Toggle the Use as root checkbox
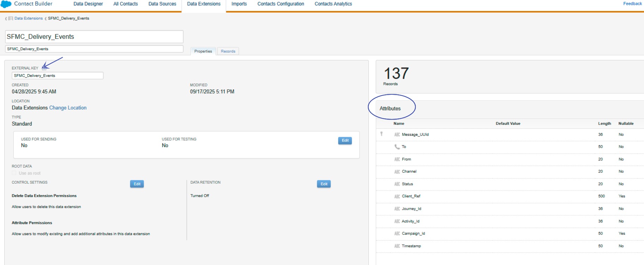The height and width of the screenshot is (265, 644). (14, 173)
